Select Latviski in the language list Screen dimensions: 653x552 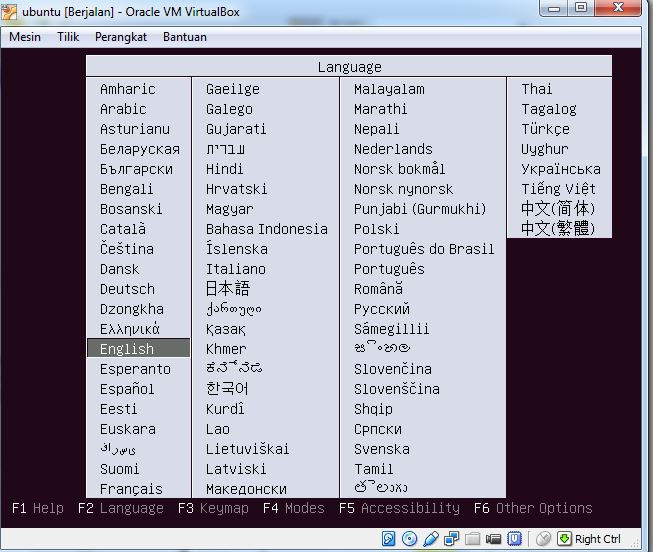[x=236, y=469]
